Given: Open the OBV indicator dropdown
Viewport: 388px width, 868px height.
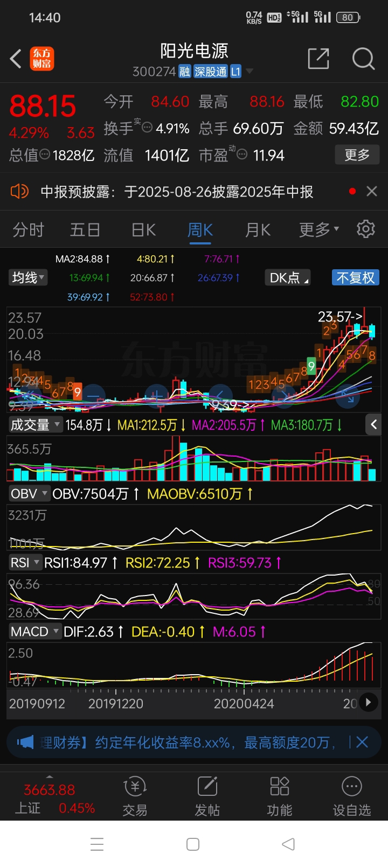Looking at the screenshot, I should pos(29,494).
